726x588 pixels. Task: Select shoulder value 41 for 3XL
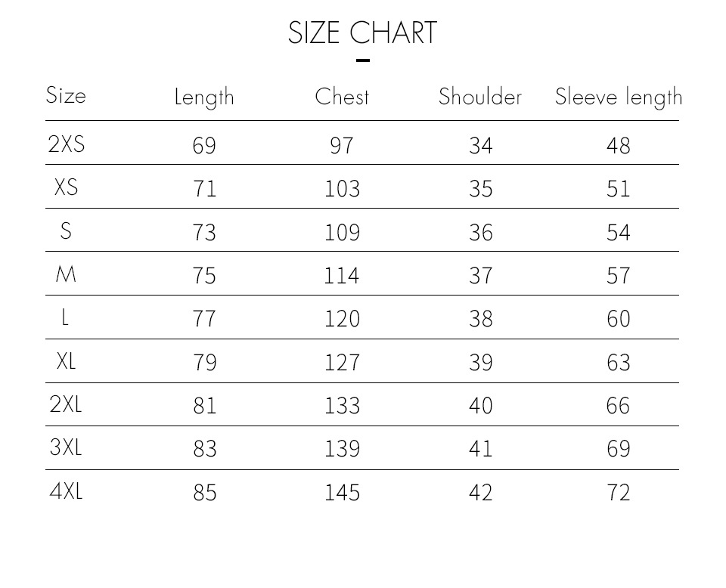point(481,448)
